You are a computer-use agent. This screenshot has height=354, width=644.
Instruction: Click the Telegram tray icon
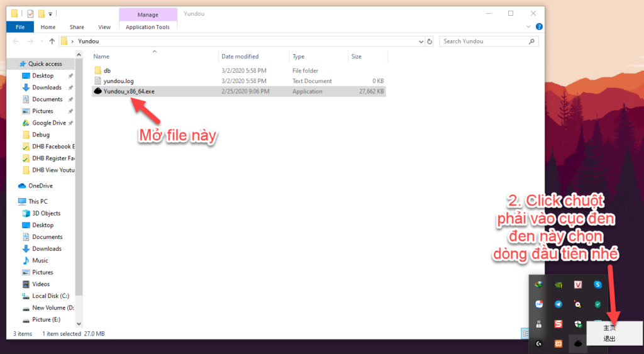click(558, 304)
